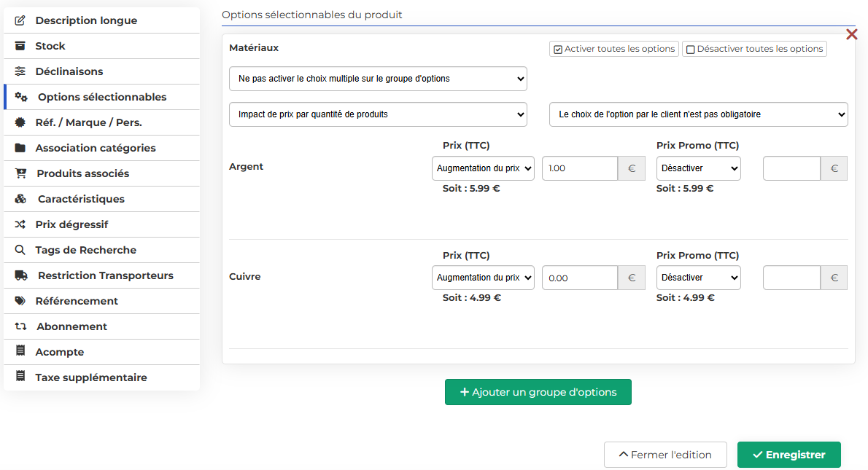
Task: Open Réf. / Marque / Pers. section
Action: (102, 122)
